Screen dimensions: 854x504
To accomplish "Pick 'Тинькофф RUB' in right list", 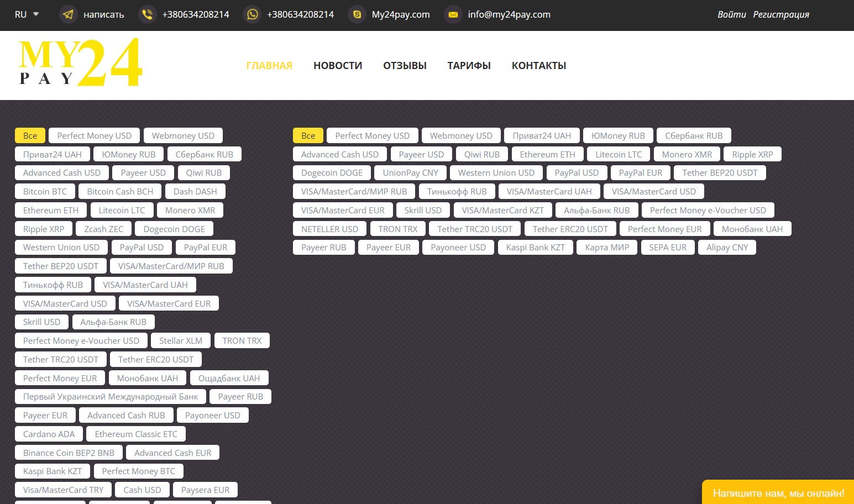I will tap(457, 192).
